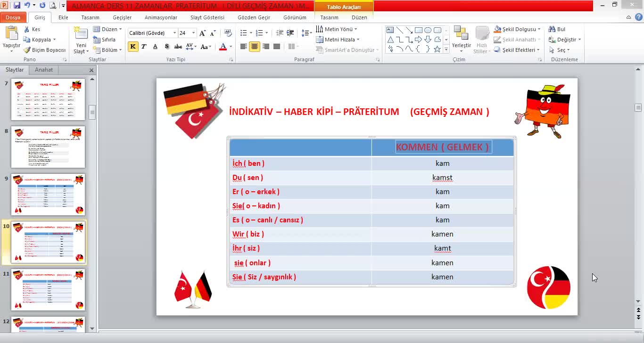Toggle Bold (K) formatting

(x=133, y=47)
